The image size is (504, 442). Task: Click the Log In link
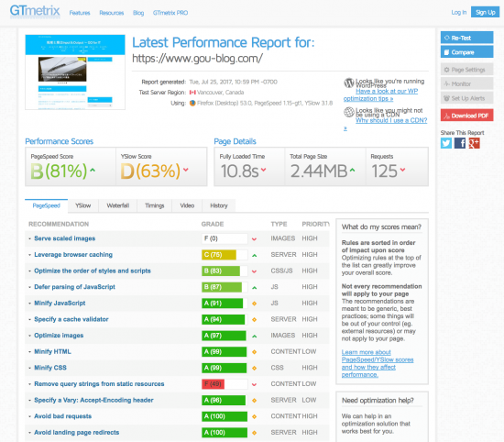coord(459,12)
